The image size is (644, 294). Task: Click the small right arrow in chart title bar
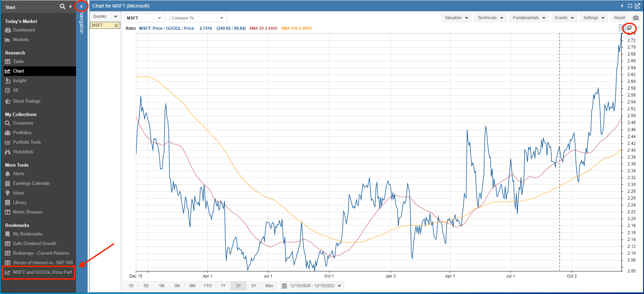coord(622,6)
